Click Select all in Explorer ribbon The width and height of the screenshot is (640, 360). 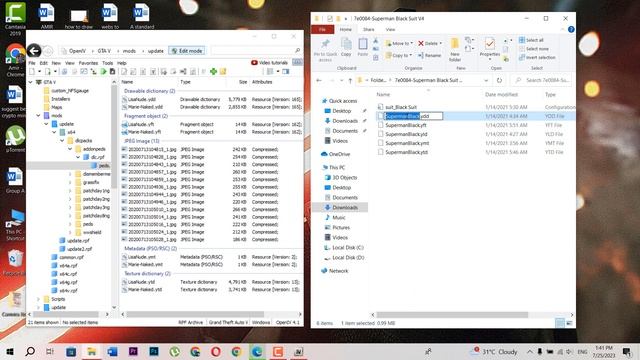pyautogui.click(x=531, y=40)
